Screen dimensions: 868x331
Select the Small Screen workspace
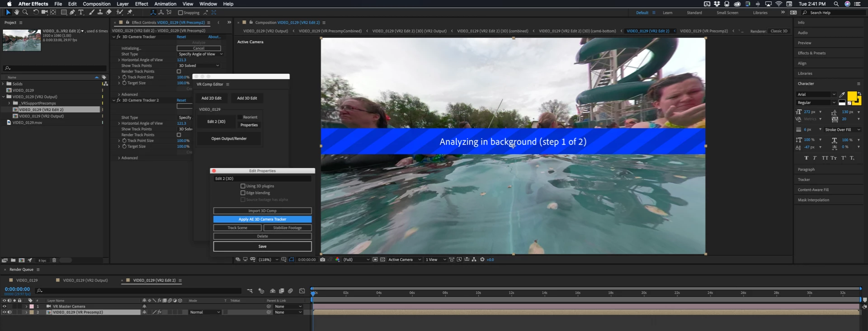(x=727, y=13)
